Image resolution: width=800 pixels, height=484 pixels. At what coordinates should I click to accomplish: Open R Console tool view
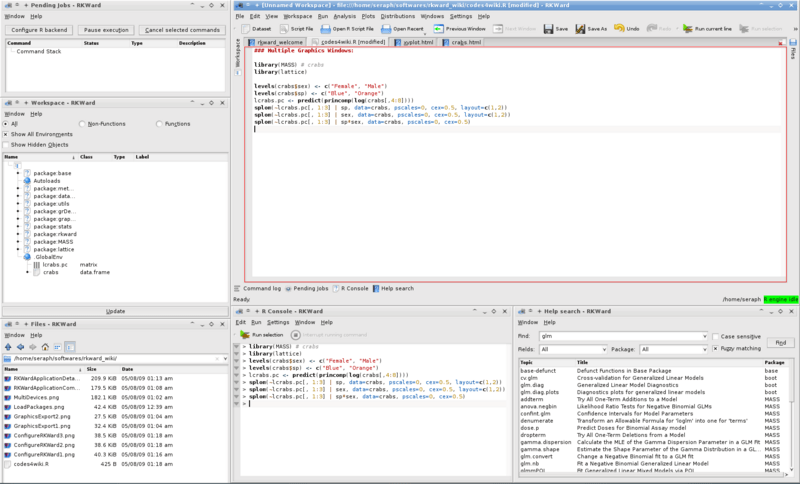click(351, 289)
